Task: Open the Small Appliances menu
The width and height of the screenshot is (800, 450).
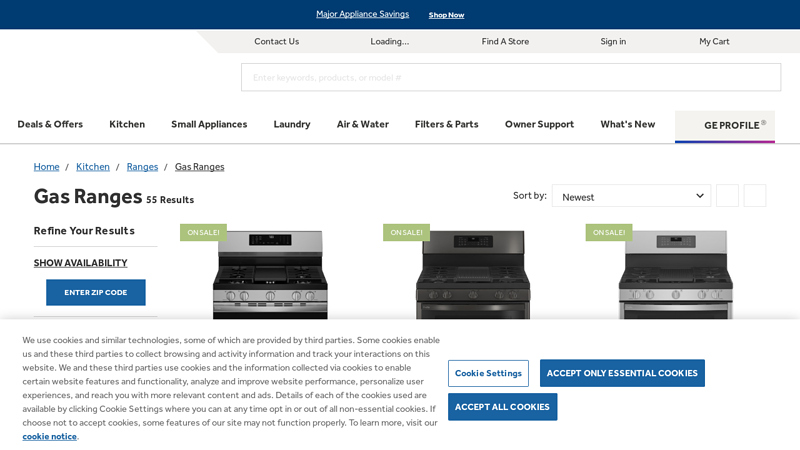Action: coord(209,124)
